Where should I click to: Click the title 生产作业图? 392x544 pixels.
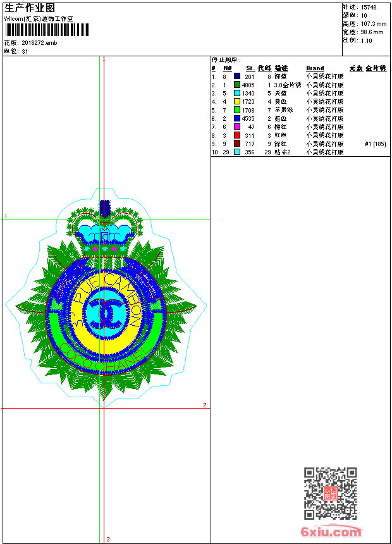30,8
